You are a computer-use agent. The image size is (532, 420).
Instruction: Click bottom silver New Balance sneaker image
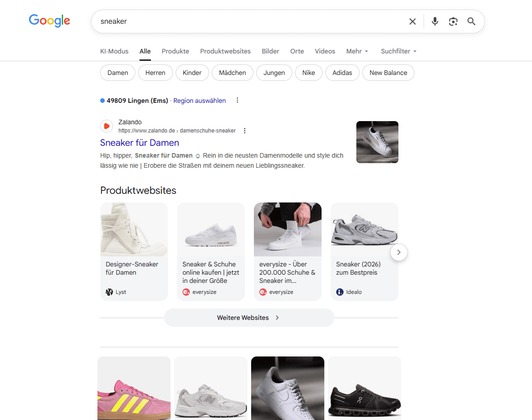coord(211,388)
